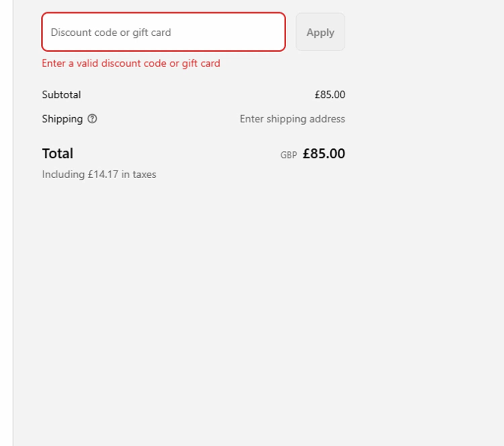The height and width of the screenshot is (446, 504).
Task: Click the 'Enter shipping address' text
Action: click(292, 119)
